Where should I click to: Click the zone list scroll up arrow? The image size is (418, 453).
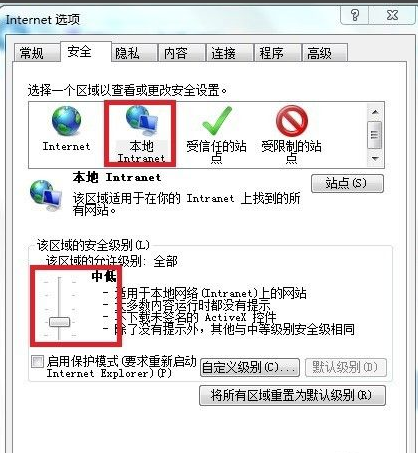[x=375, y=112]
